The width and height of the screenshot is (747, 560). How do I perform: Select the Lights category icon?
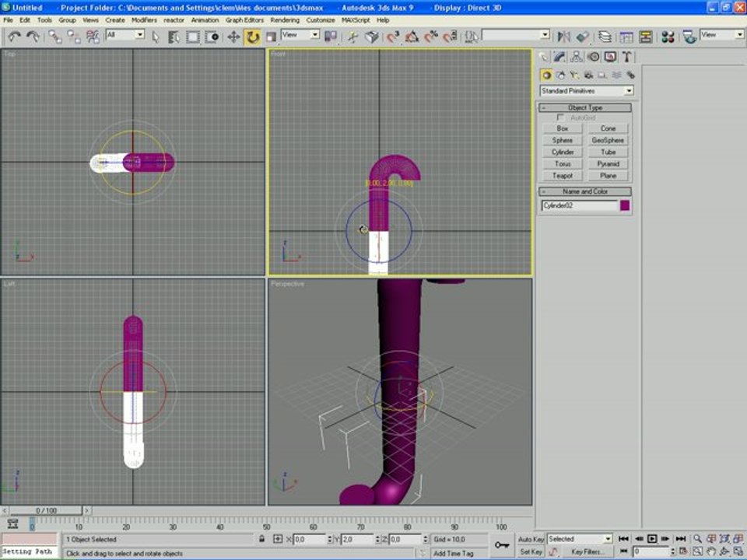tap(574, 75)
